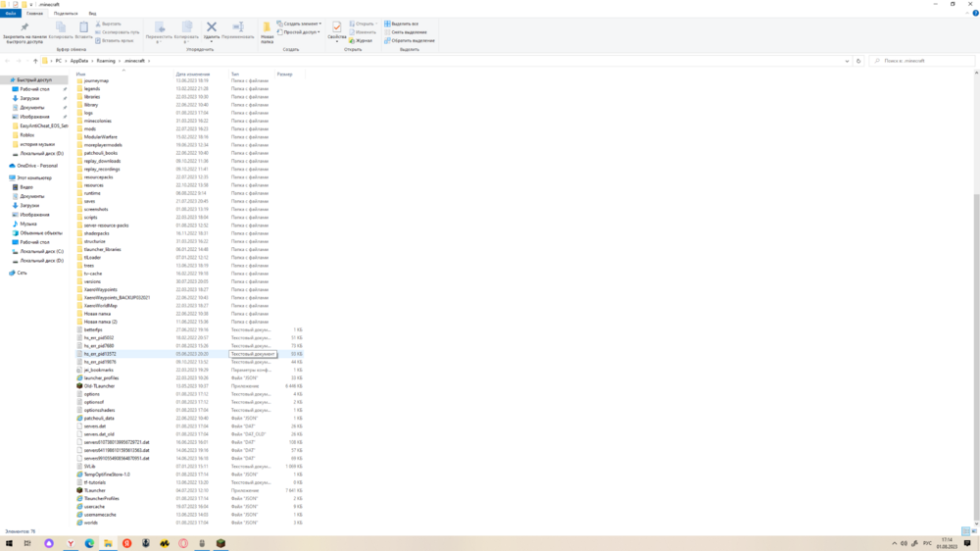
Task: Open the Quick Access Toolbar customize dropdown
Action: coord(30,4)
